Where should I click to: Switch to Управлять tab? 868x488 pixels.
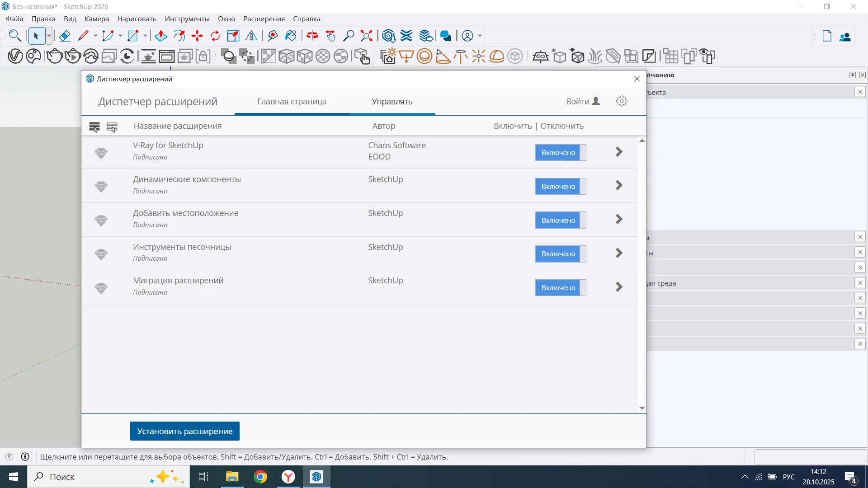pyautogui.click(x=392, y=102)
